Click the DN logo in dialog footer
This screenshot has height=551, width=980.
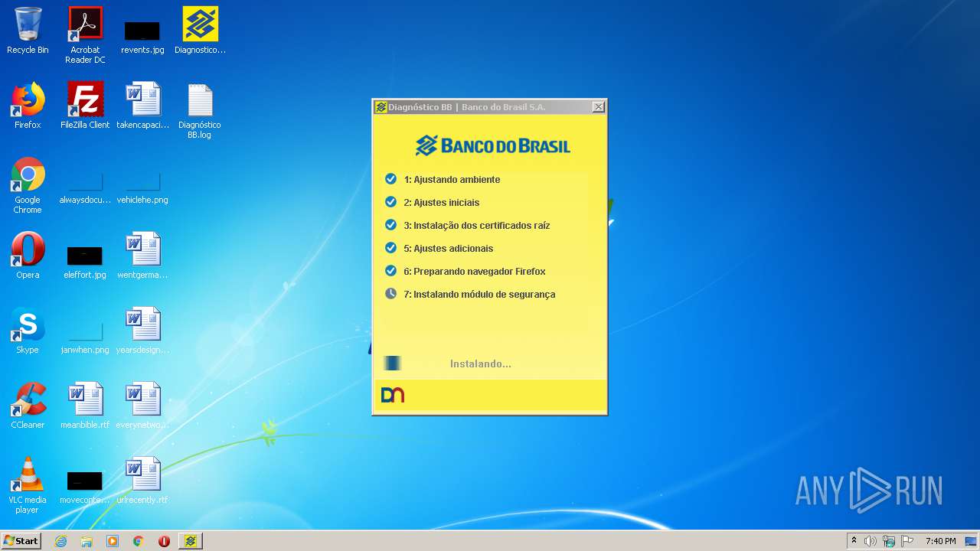pyautogui.click(x=393, y=395)
